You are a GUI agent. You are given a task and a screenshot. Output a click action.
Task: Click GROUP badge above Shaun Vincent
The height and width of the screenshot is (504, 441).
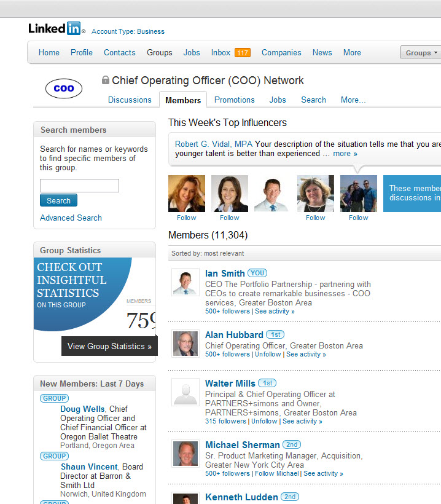coord(54,456)
